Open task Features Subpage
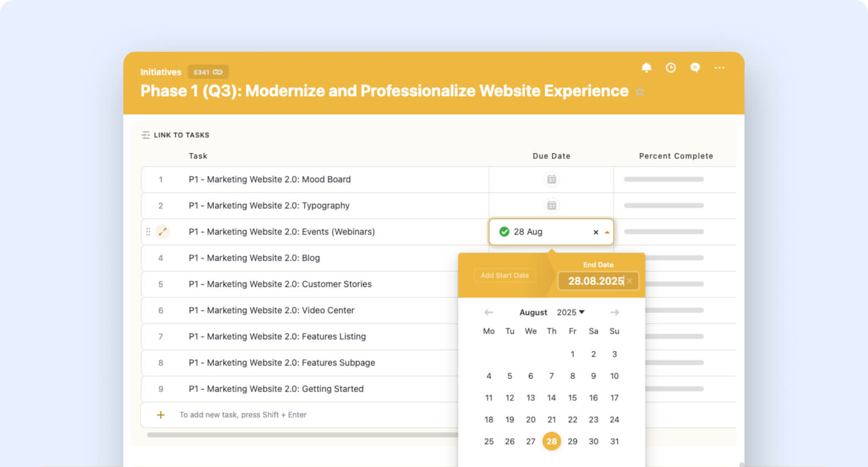 click(x=282, y=362)
